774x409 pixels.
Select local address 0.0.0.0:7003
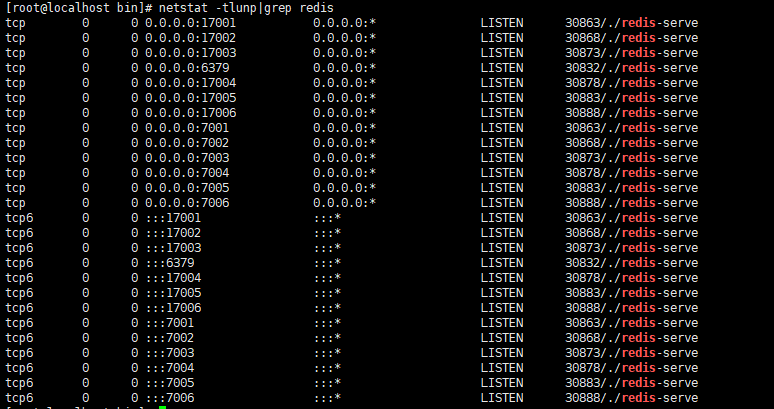(x=187, y=158)
